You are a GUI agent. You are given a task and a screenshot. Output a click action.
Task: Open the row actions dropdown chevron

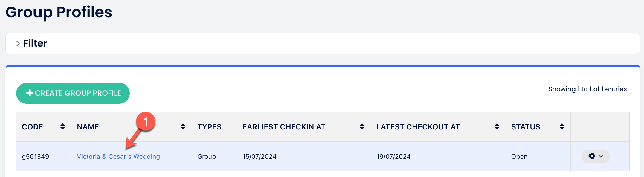point(601,156)
